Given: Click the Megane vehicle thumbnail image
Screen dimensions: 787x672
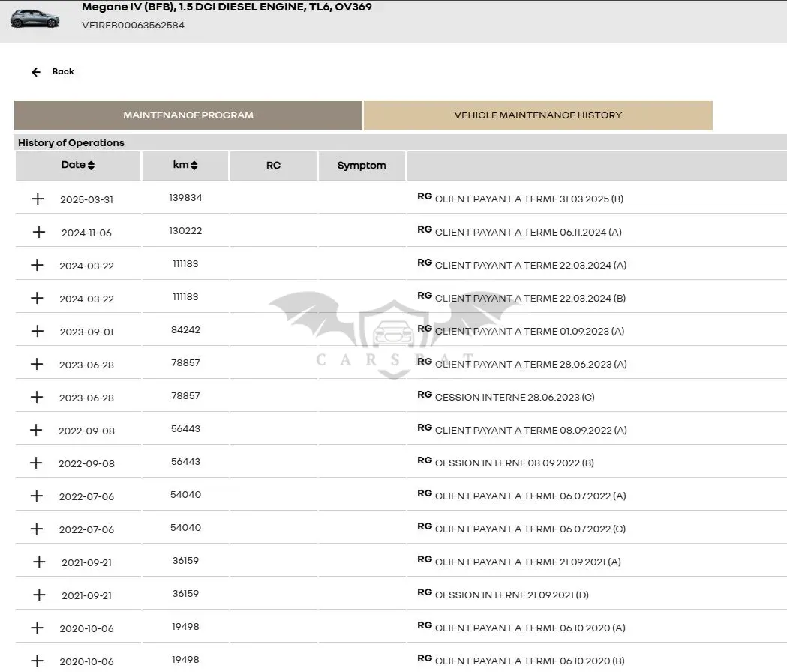Looking at the screenshot, I should coord(35,19).
